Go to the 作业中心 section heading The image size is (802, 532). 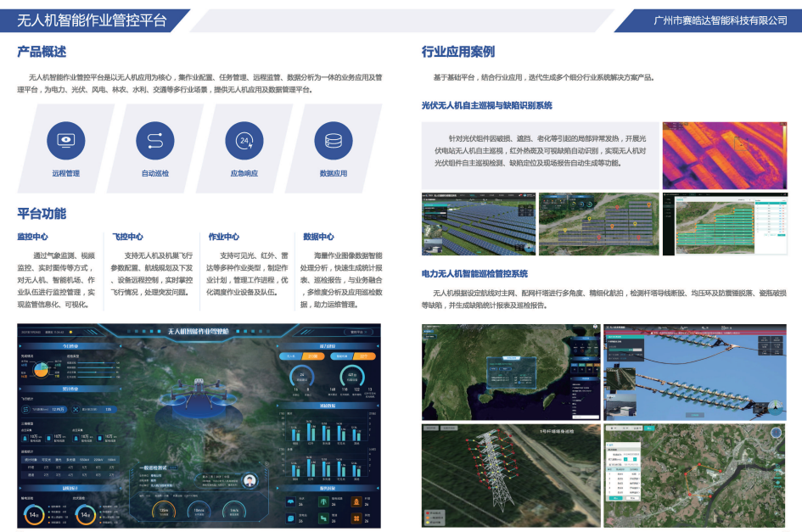point(224,237)
